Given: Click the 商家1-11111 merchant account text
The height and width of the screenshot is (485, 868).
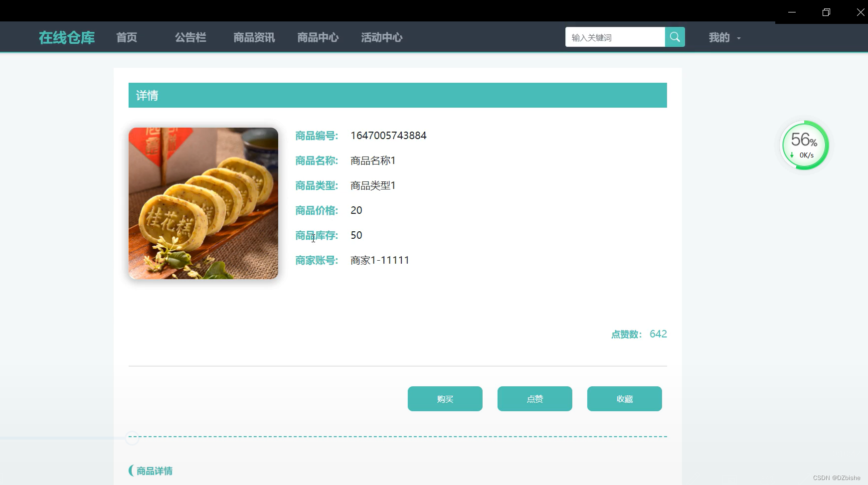Looking at the screenshot, I should (x=380, y=260).
